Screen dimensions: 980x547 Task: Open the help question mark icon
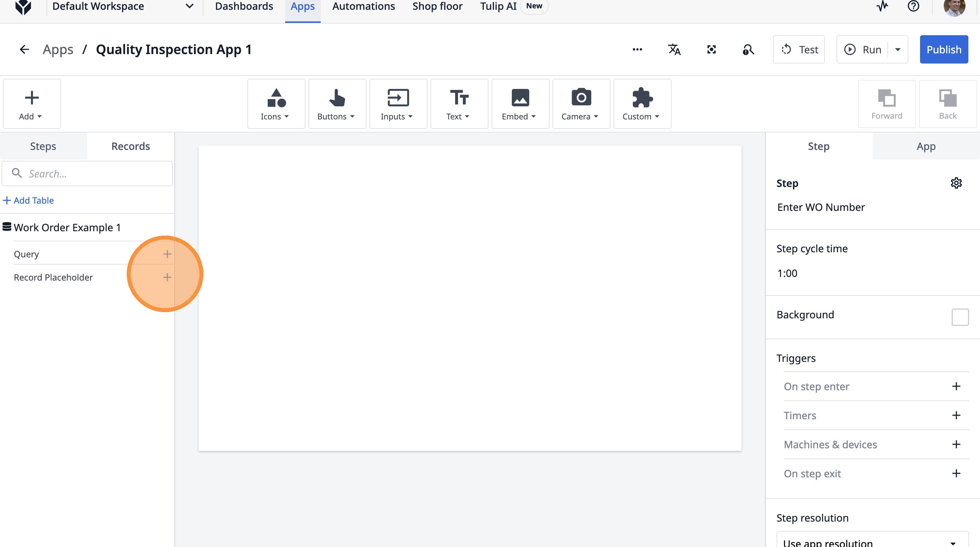(x=913, y=6)
